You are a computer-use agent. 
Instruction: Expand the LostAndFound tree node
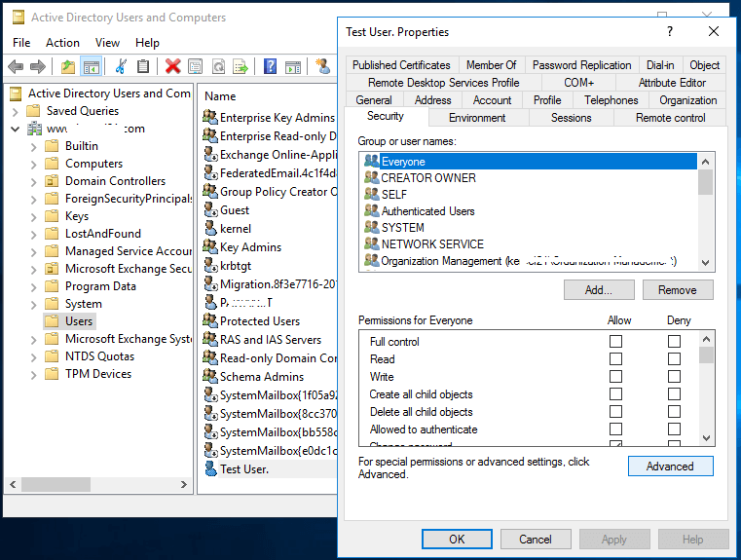pos(33,235)
